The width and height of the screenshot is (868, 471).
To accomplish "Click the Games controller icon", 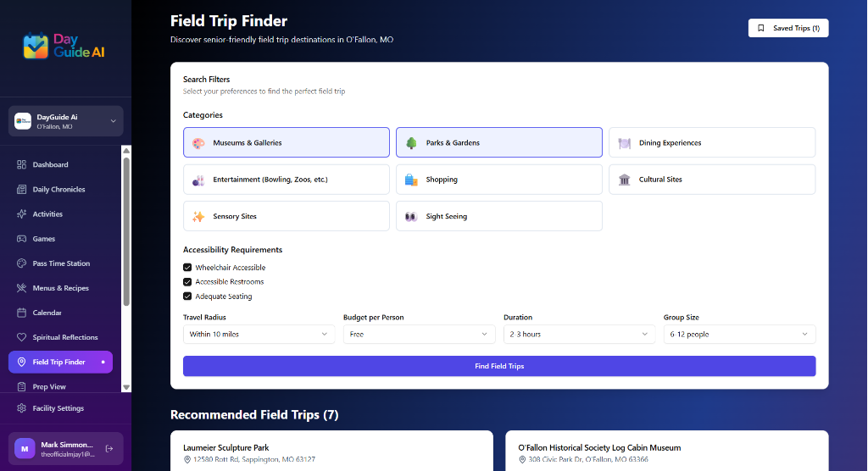I will point(21,239).
